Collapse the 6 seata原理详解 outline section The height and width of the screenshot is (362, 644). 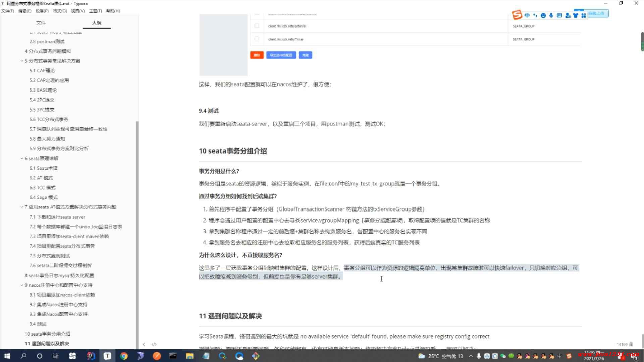[x=22, y=158]
